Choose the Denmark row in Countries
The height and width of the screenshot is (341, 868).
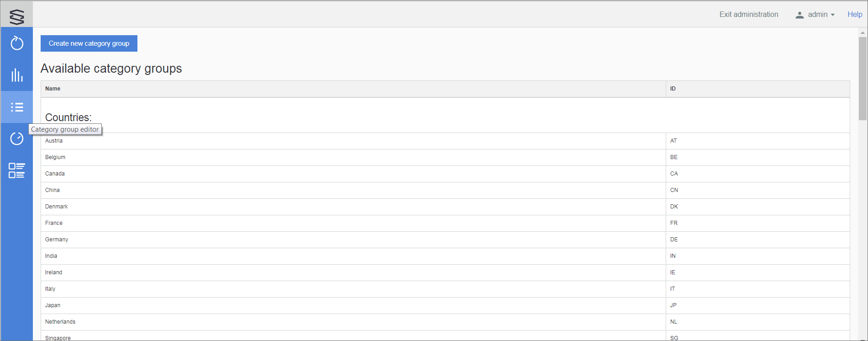pos(57,207)
